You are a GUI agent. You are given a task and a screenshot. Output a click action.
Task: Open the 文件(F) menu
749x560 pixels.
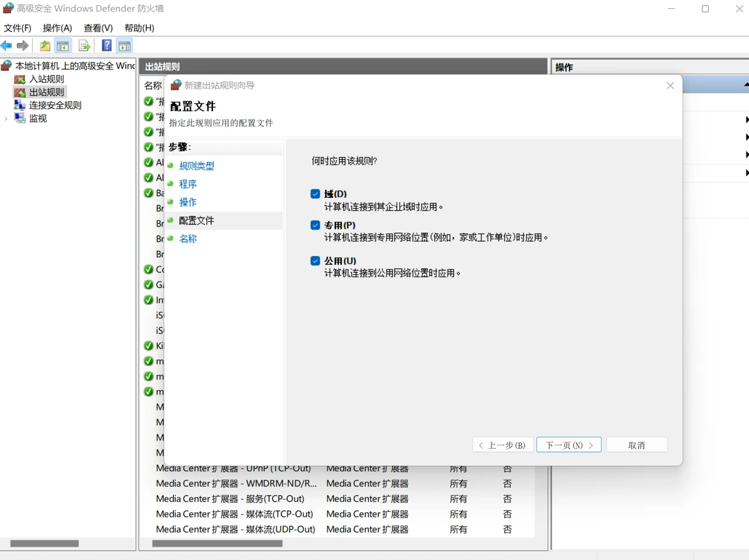18,28
